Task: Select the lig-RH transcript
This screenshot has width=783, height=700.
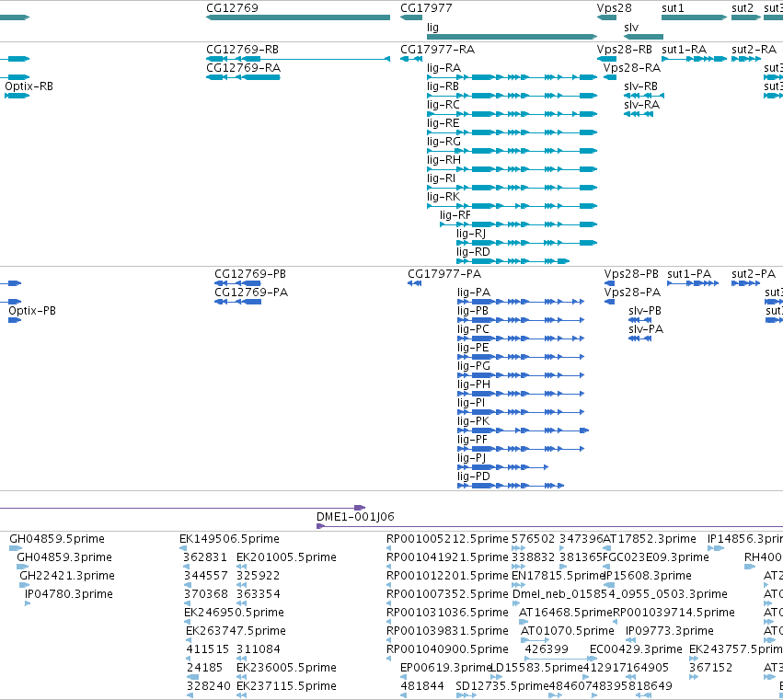Action: (512, 169)
